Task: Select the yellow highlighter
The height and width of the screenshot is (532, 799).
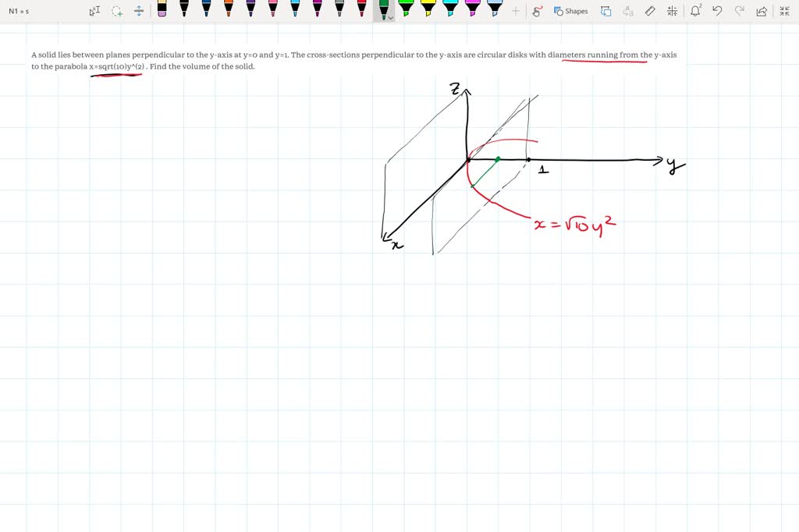Action: point(428,11)
